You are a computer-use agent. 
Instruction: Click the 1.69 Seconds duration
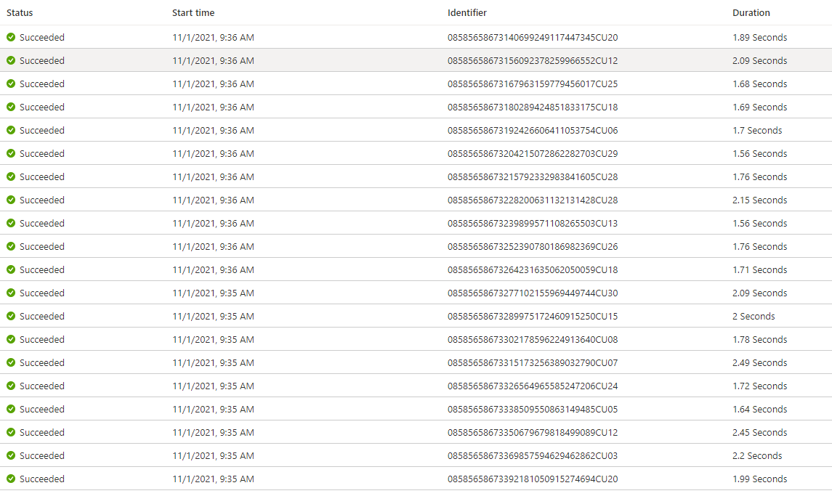point(760,107)
